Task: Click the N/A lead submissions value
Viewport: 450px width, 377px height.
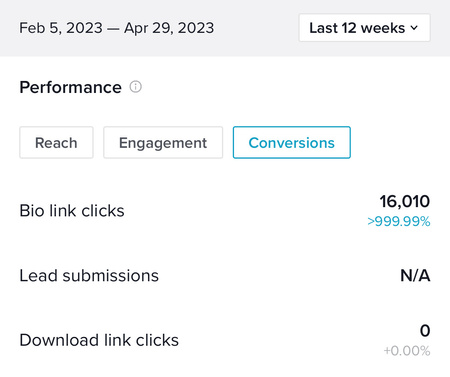Action: 415,276
